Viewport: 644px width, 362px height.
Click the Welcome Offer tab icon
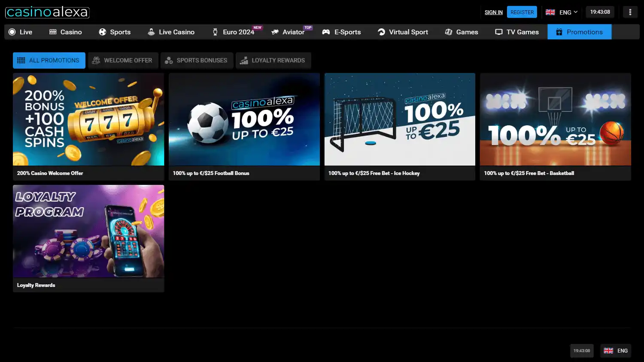point(96,60)
